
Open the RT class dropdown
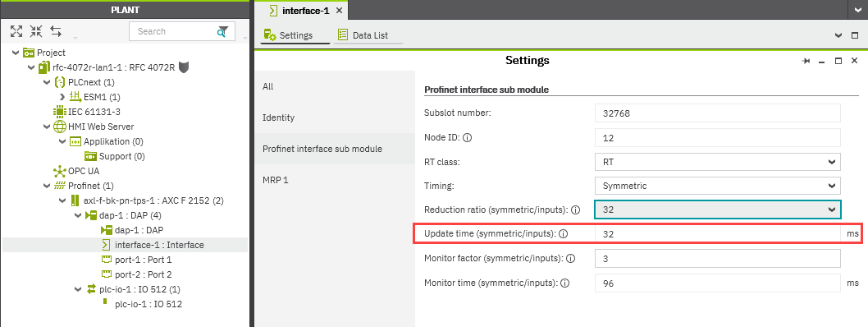[718, 162]
